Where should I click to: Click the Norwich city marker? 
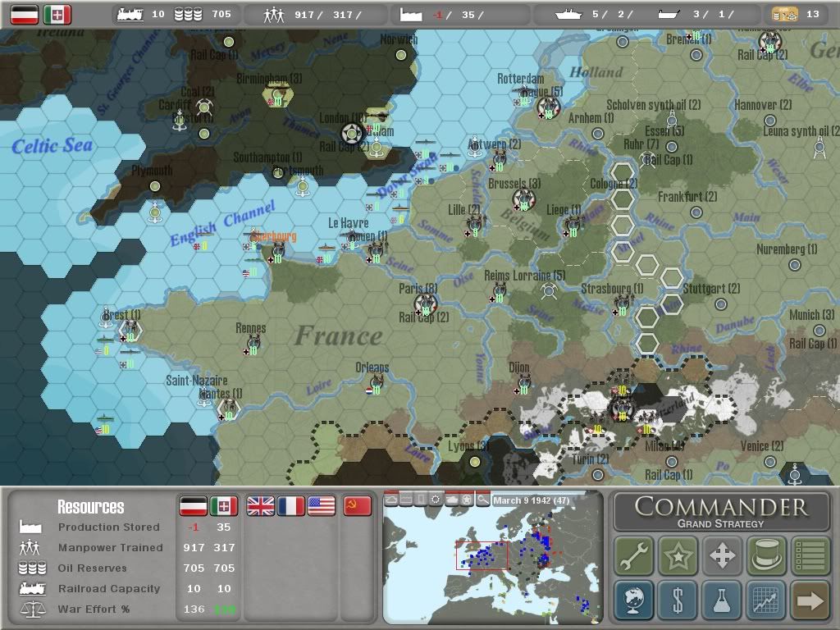(400, 55)
